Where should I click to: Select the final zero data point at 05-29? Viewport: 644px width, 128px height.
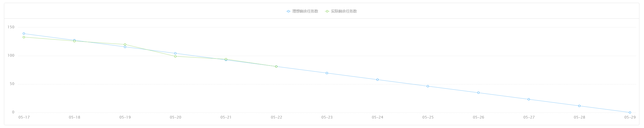click(x=630, y=112)
